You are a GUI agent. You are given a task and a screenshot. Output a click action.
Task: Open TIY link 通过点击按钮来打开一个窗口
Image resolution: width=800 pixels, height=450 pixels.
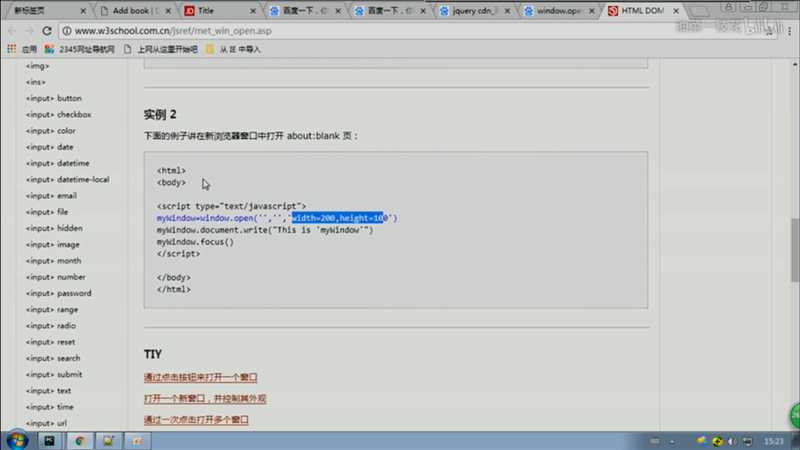[201, 378]
